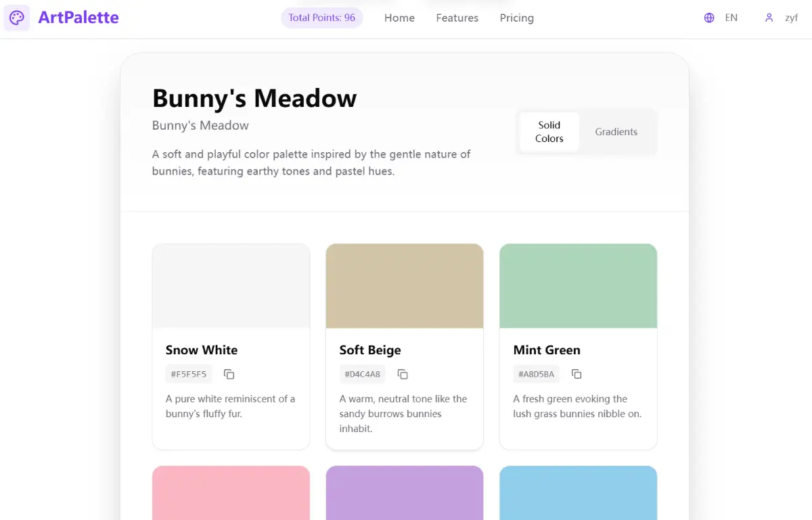The height and width of the screenshot is (520, 812).
Task: Open the ArtPalette brand name link
Action: click(x=78, y=18)
